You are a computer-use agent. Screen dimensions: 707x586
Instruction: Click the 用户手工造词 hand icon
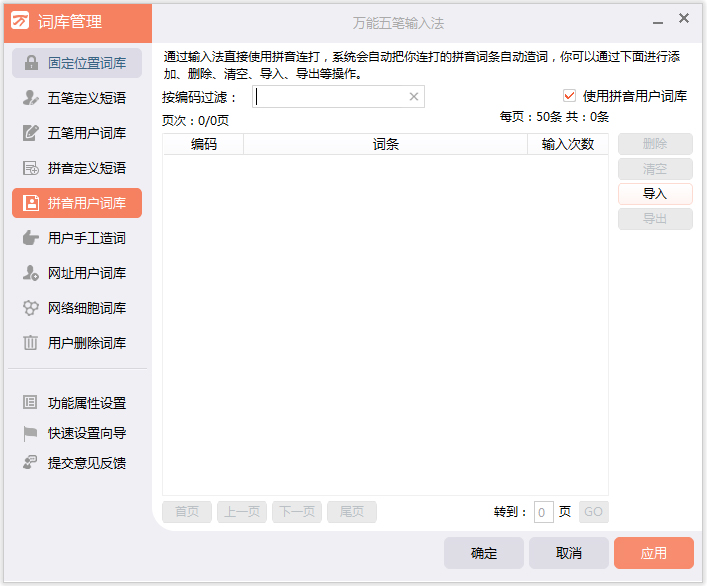point(31,238)
